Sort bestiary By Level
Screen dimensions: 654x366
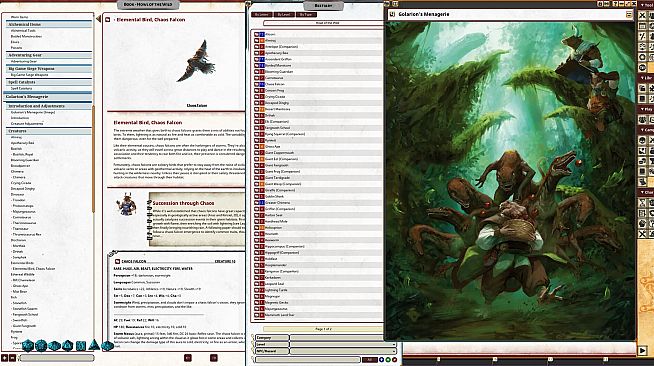[284, 15]
